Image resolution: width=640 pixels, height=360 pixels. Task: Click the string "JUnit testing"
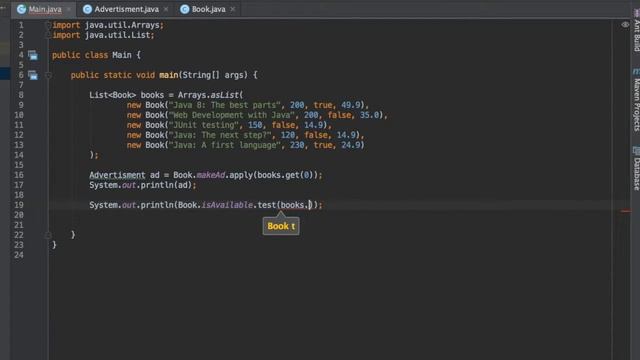click(204, 125)
